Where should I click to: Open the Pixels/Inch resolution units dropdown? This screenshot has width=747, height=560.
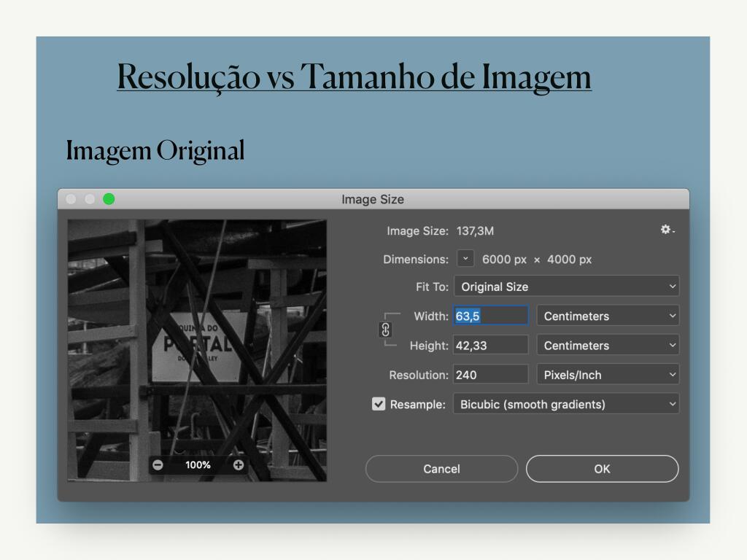(608, 375)
